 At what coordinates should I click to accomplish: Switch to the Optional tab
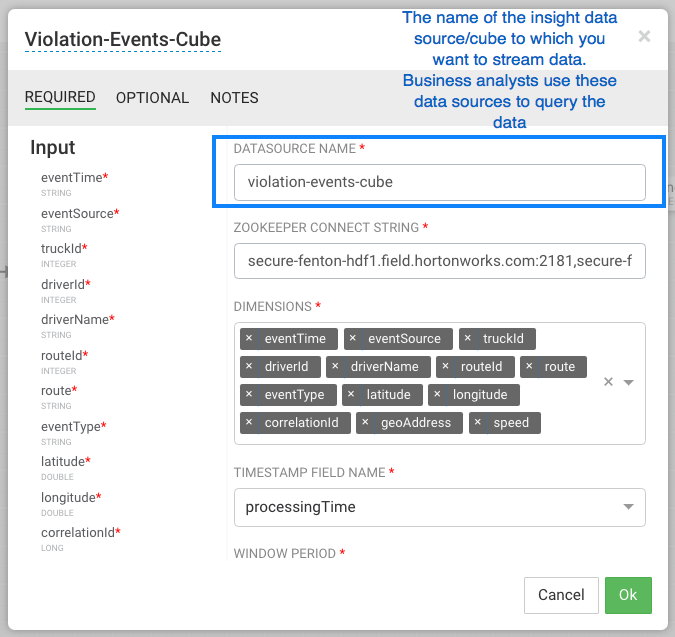click(x=152, y=98)
